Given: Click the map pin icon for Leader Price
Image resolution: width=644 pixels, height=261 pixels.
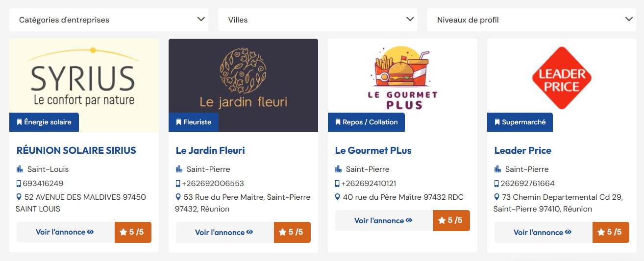Looking at the screenshot, I should (x=497, y=197).
